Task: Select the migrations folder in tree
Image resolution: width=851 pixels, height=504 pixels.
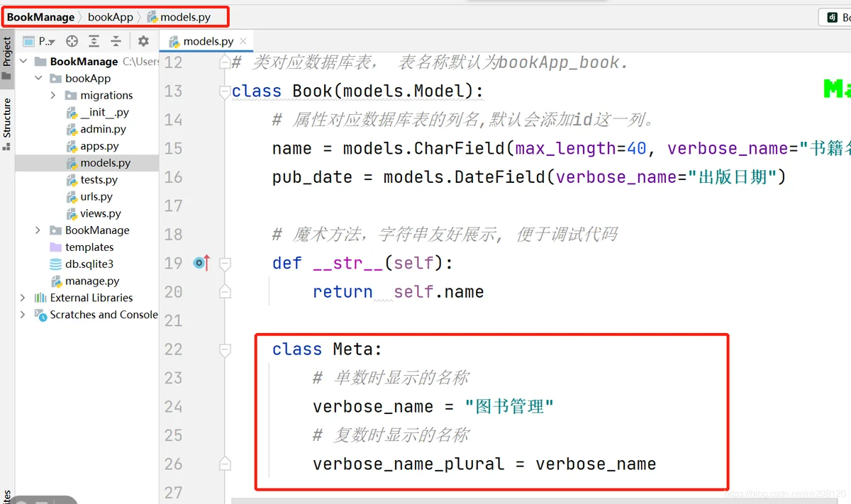Action: click(x=87, y=95)
